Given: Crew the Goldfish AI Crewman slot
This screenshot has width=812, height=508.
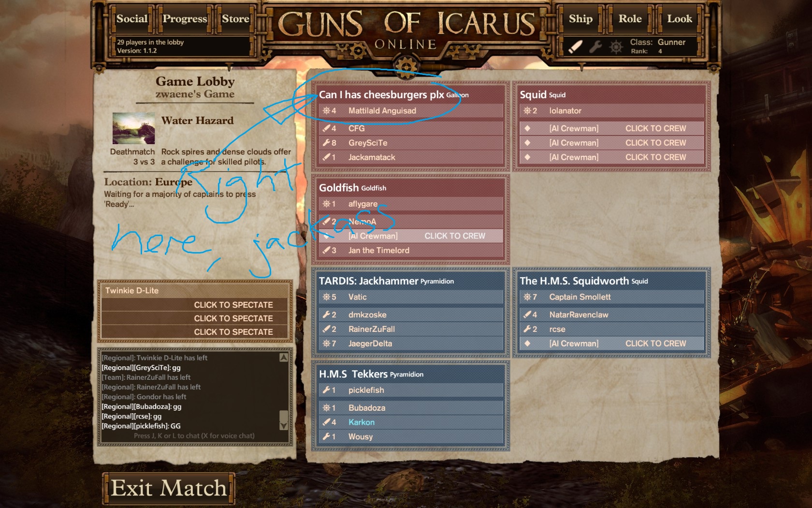Looking at the screenshot, I should point(411,236).
